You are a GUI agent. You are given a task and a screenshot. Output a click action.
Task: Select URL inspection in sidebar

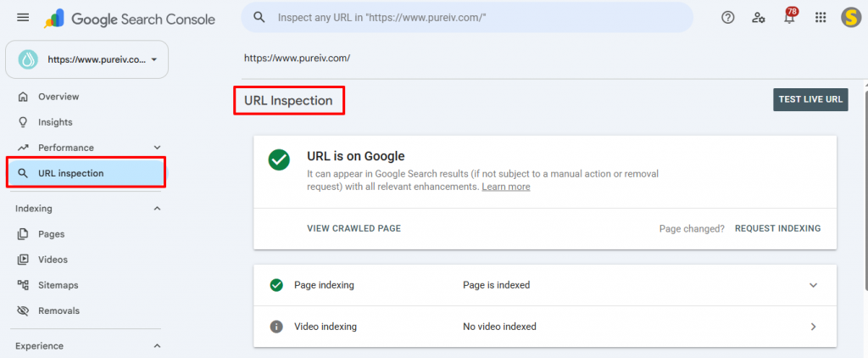(x=87, y=173)
